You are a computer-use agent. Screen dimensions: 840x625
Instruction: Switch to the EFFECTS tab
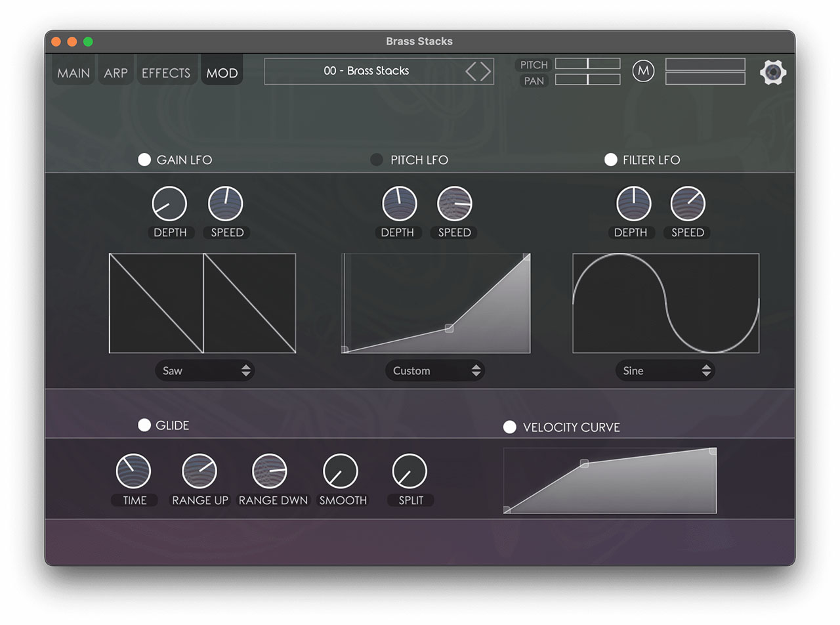click(165, 73)
